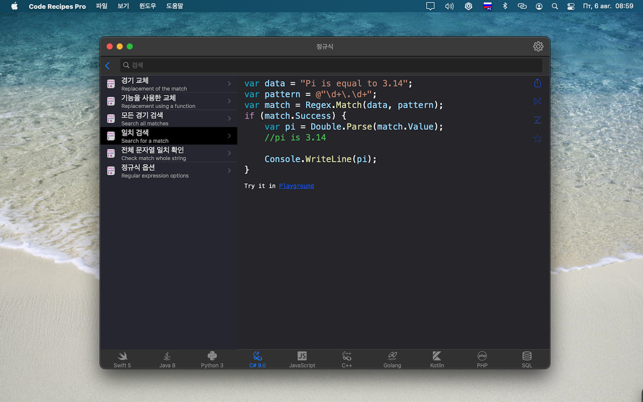
Task: Switch to the Swift 5 tab
Action: 122,359
